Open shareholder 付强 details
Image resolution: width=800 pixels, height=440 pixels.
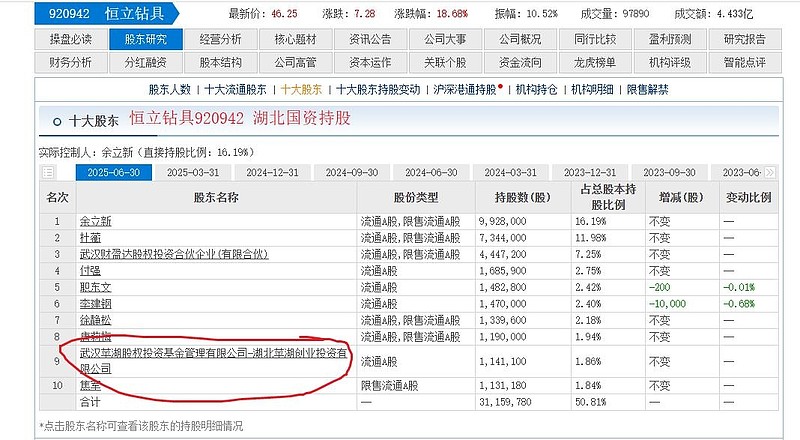coord(90,271)
